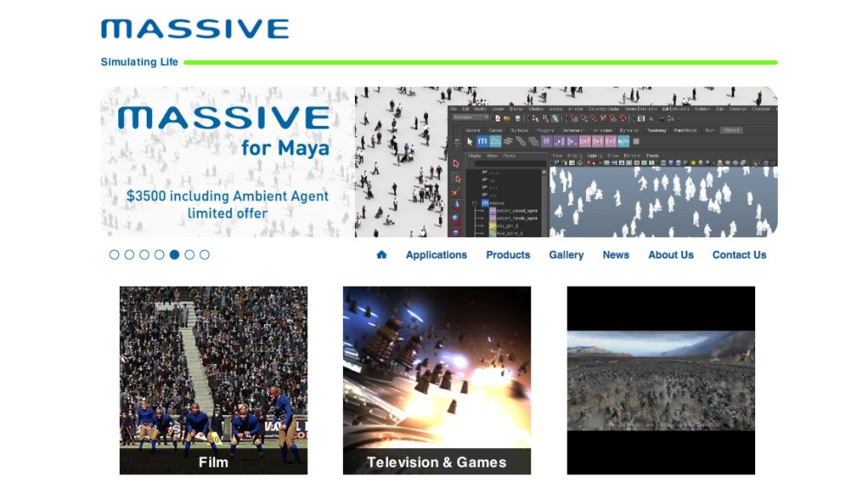
Task: Select the second slideshow dot
Action: [129, 254]
